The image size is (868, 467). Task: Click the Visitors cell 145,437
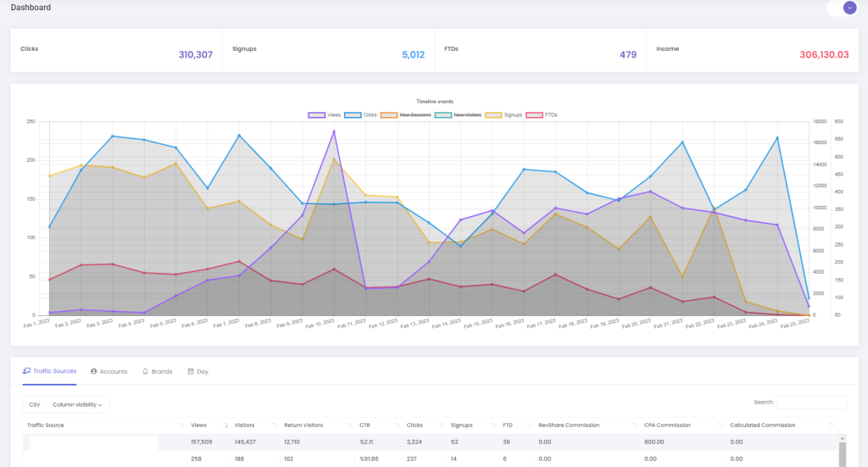(x=245, y=442)
